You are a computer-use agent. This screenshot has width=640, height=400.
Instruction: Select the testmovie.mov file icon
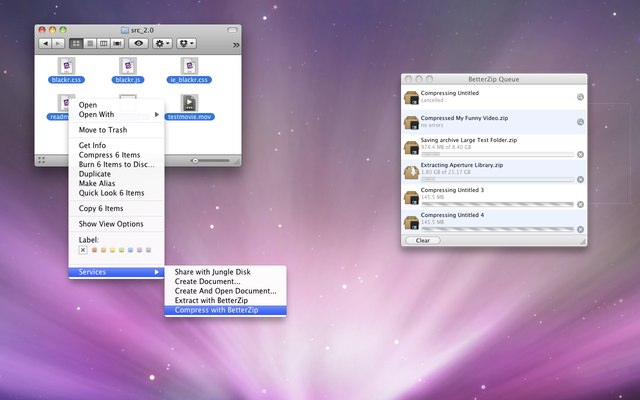tap(187, 101)
